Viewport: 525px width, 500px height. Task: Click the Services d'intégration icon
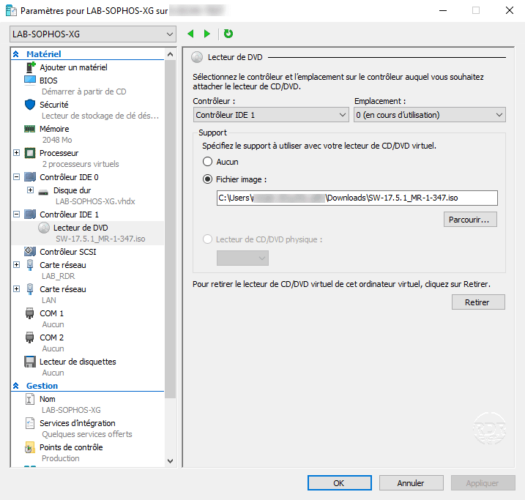tap(30, 423)
